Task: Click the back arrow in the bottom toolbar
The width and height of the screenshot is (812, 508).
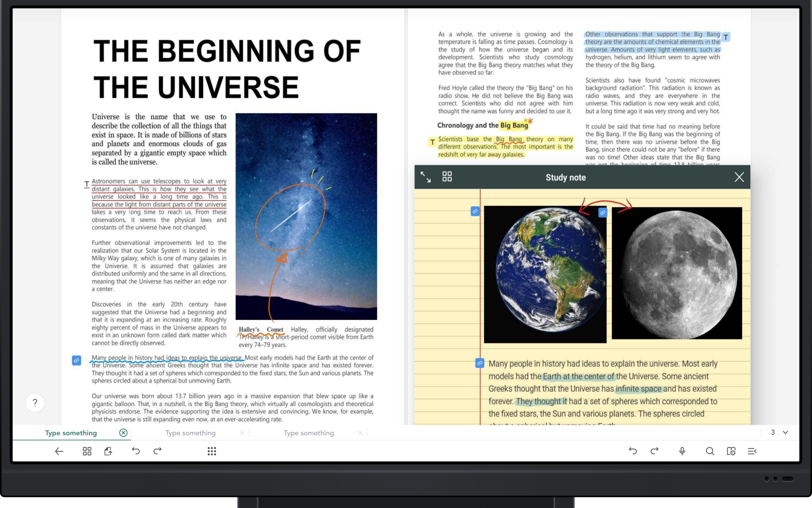Action: [x=59, y=451]
